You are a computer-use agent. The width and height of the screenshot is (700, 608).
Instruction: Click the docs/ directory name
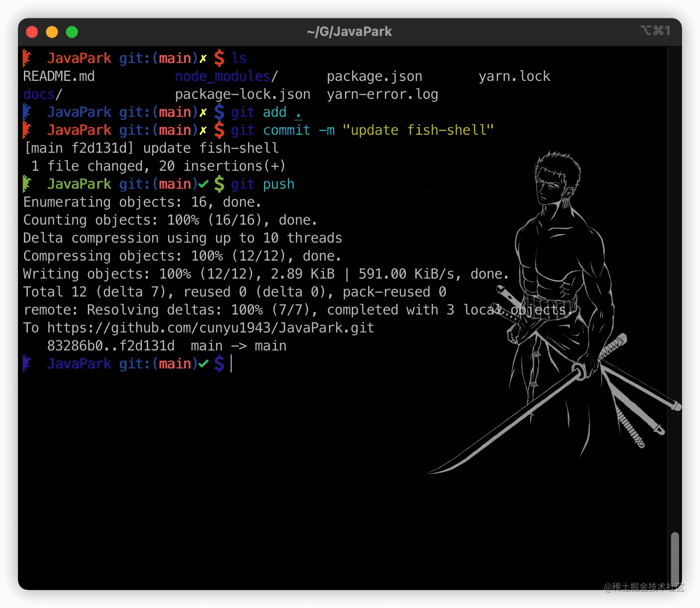(42, 94)
